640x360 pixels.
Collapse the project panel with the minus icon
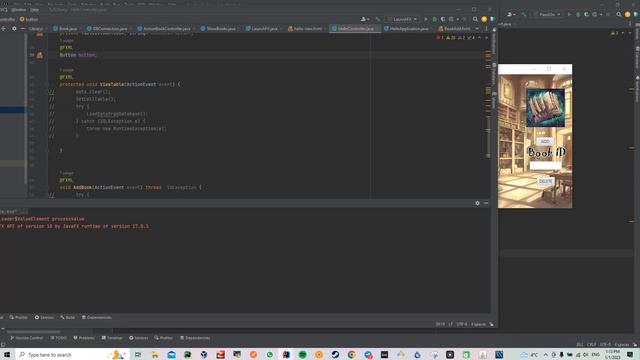pyautogui.click(x=22, y=29)
